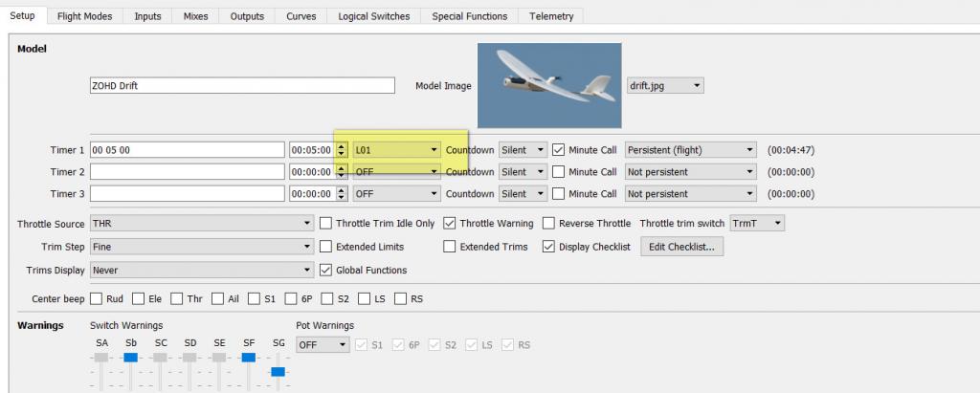Go to the Telemetry tab

[x=550, y=16]
